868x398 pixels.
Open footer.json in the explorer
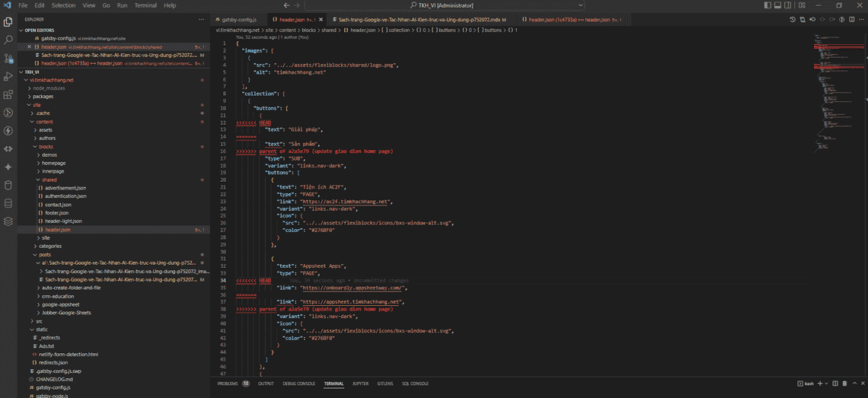[56, 212]
